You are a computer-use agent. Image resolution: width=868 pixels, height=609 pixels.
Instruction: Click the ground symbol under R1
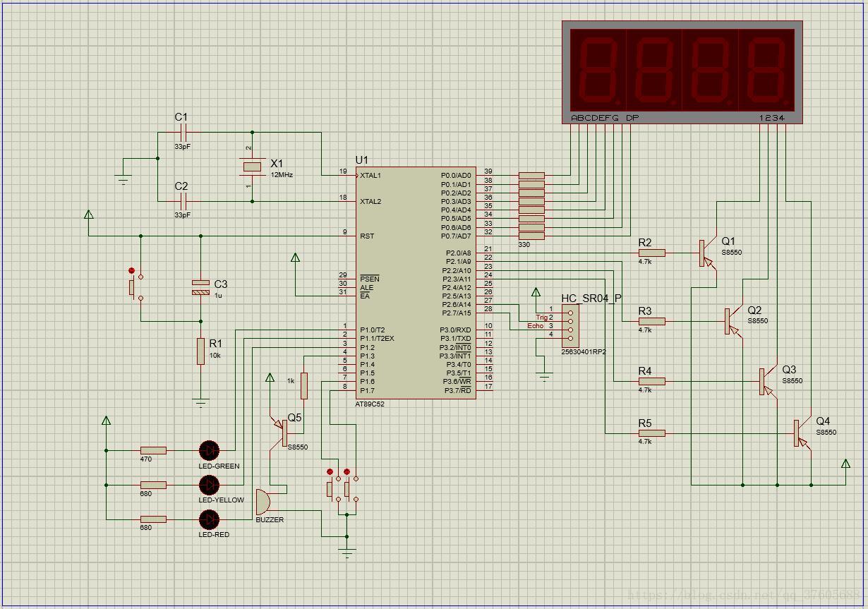[x=201, y=402]
